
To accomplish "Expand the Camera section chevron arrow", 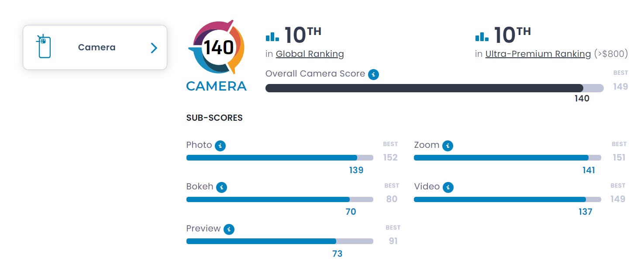I will click(x=154, y=48).
